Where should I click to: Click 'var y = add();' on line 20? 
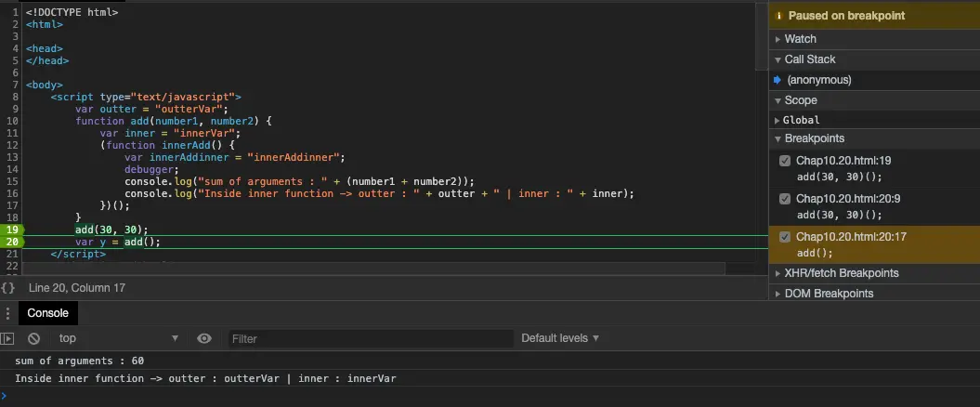[x=117, y=242]
